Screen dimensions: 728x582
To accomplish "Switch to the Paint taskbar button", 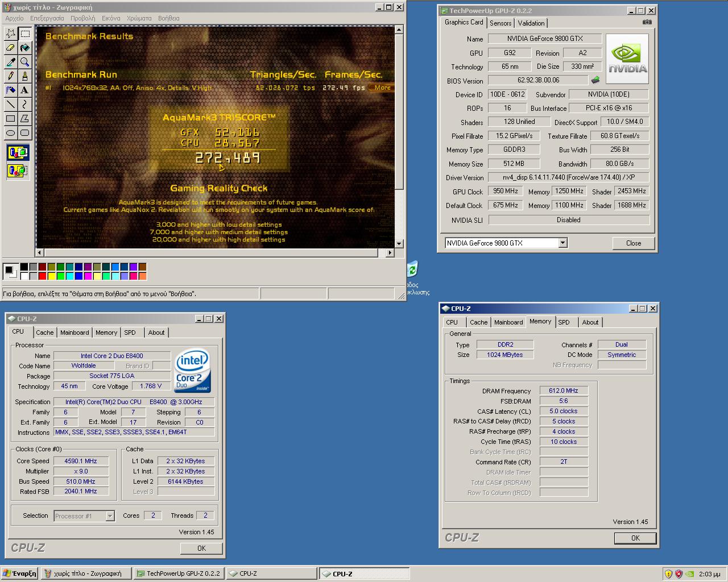I will tap(86, 574).
